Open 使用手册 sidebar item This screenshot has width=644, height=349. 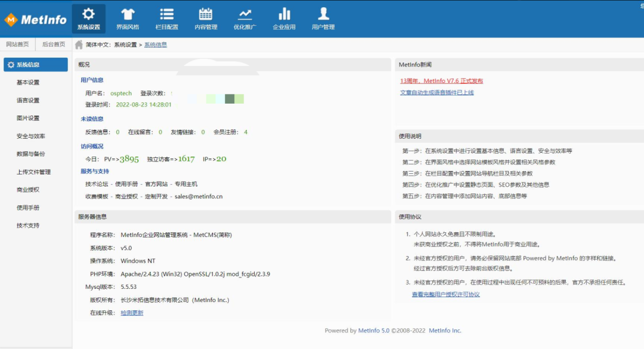(28, 207)
